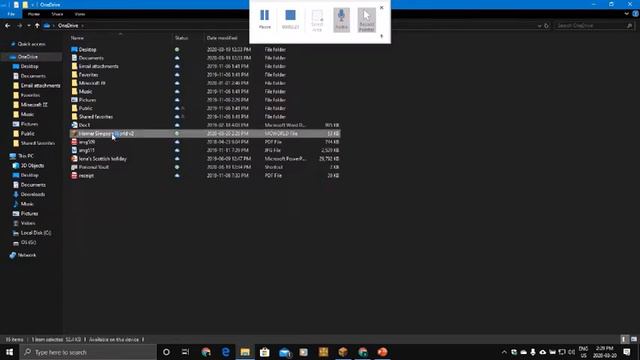Viewport: 640px width, 360px height.
Task: Toggle Audio recording in recorder toolbar
Action: pyautogui.click(x=341, y=19)
